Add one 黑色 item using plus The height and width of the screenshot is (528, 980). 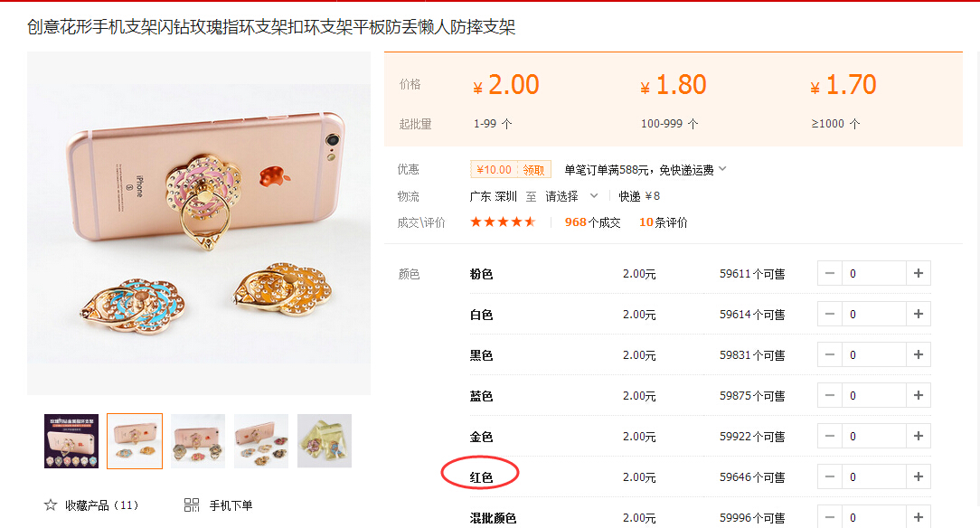point(919,354)
